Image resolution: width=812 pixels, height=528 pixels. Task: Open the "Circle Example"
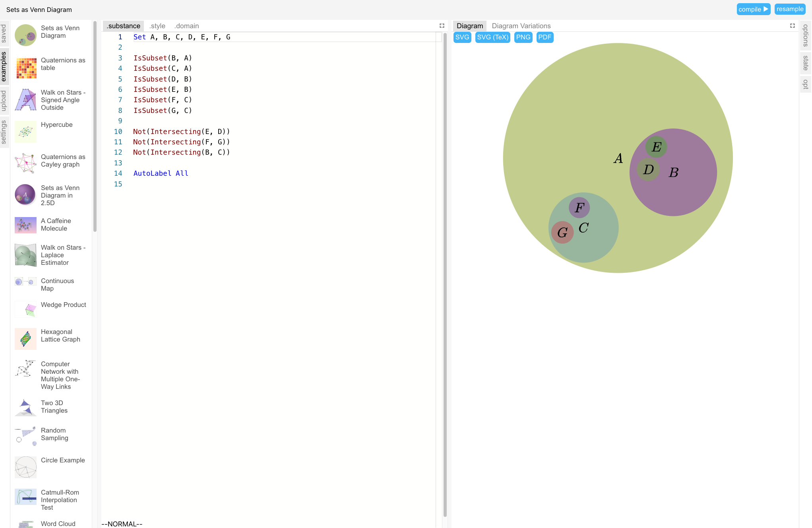point(63,460)
